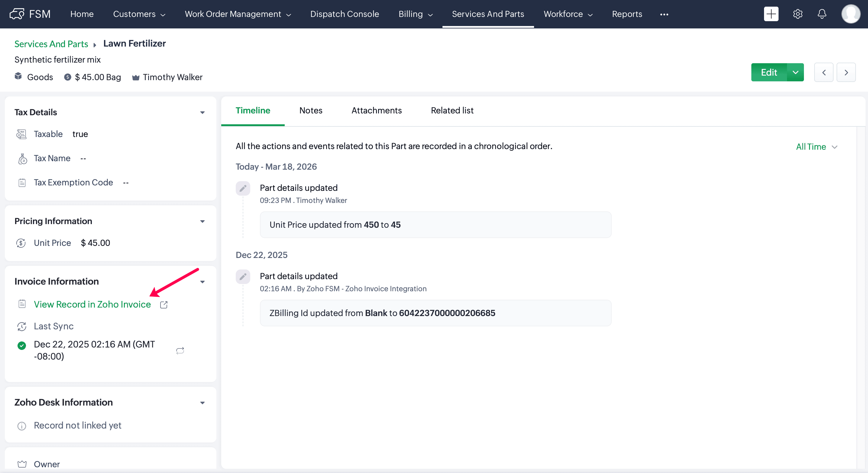The image size is (868, 473).
Task: Collapse the Tax Details section
Action: tap(202, 113)
